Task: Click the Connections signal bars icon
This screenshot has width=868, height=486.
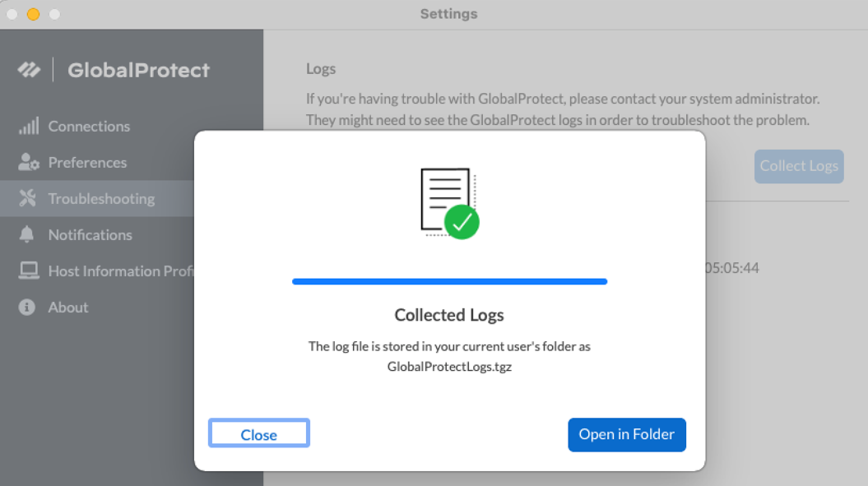Action: (29, 126)
